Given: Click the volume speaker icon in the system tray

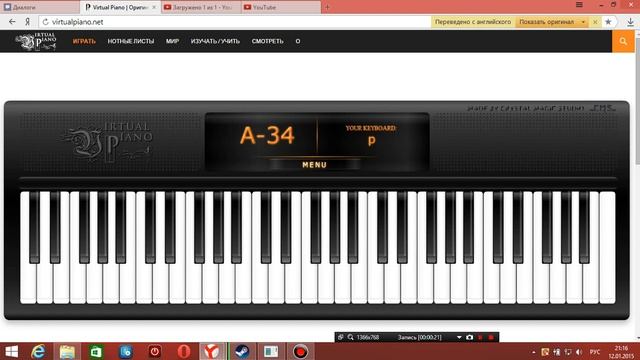Looking at the screenshot, I should pyautogui.click(x=579, y=352).
